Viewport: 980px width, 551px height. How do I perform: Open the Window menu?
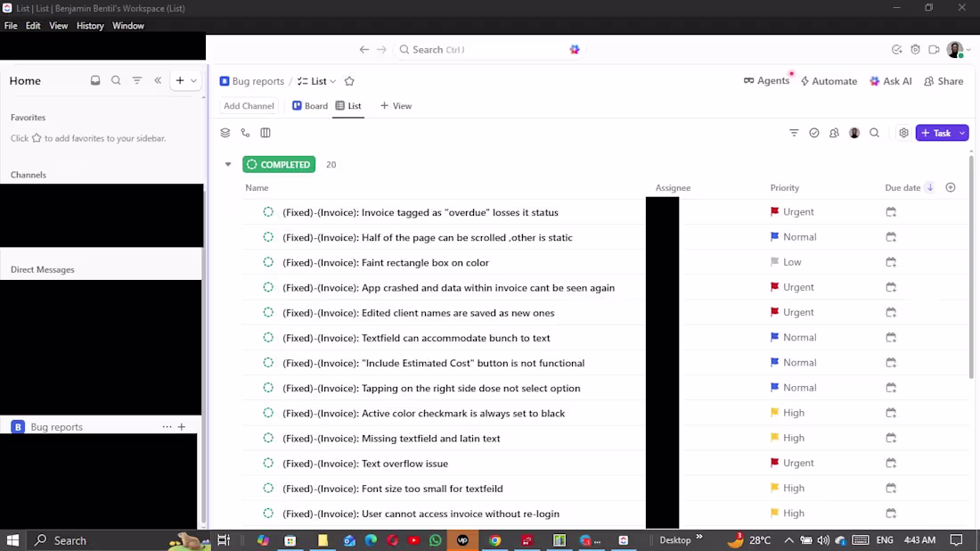coord(128,26)
